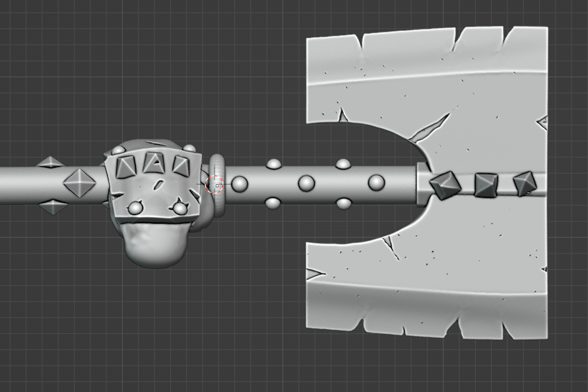Click the rightmost pyramid stud on the blade
588x392 pixels.
525,183
